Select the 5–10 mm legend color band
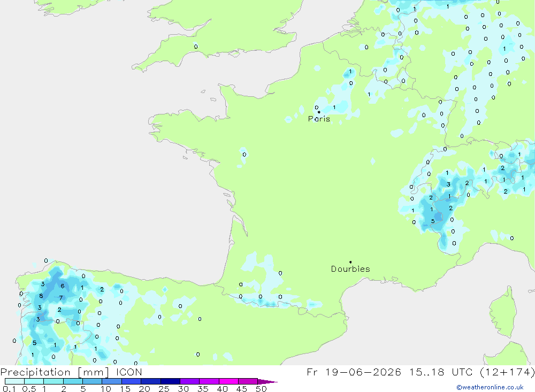This screenshot has height=392, width=535. [93, 381]
